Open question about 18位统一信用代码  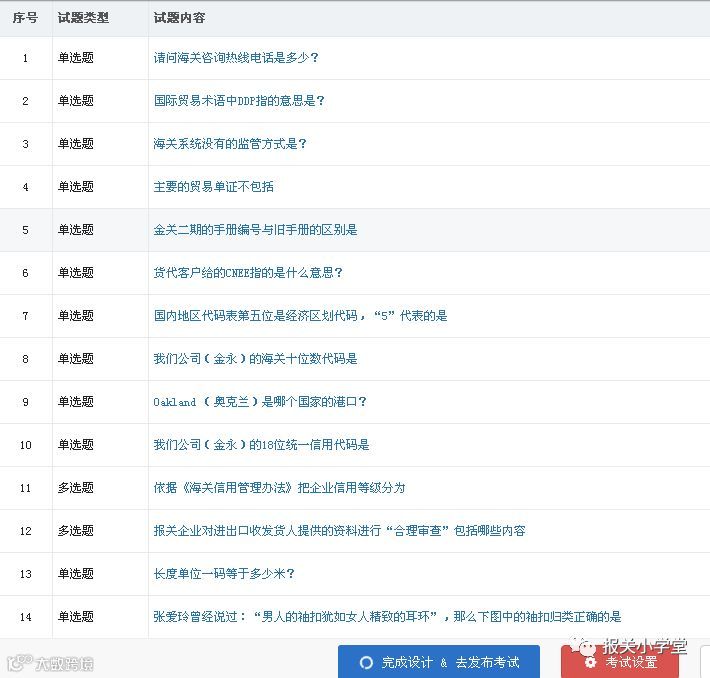pos(261,445)
